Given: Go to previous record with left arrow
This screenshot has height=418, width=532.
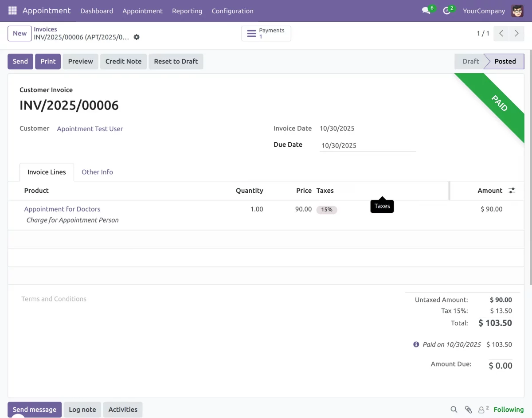Looking at the screenshot, I should tap(501, 33).
